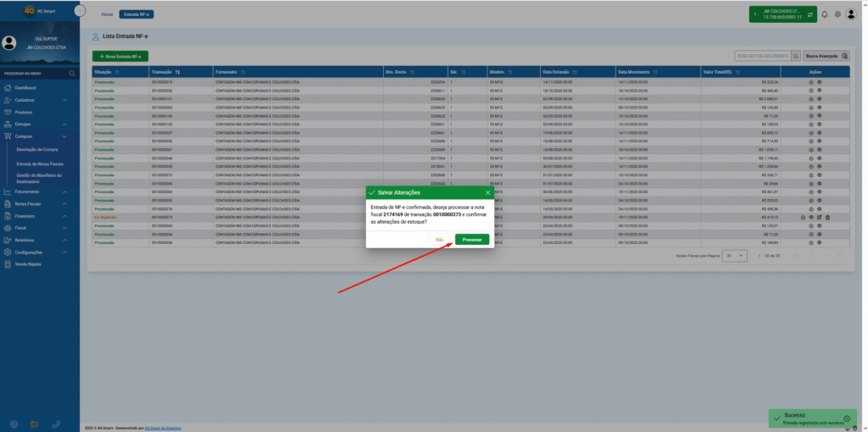Expand the Faturamento sidebar menu
The height and width of the screenshot is (432, 868).
tap(40, 192)
